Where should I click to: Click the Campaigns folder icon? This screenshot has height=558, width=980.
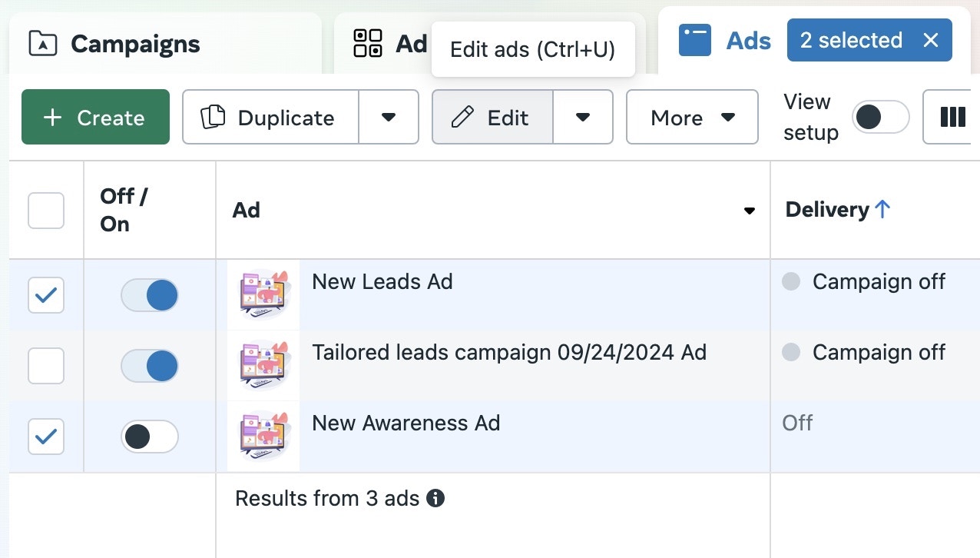coord(42,44)
